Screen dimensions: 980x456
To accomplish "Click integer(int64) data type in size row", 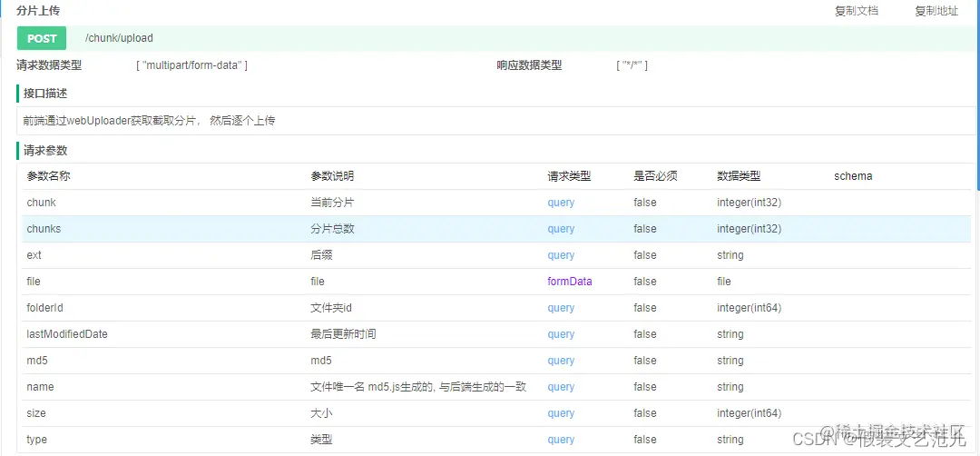I will [750, 413].
